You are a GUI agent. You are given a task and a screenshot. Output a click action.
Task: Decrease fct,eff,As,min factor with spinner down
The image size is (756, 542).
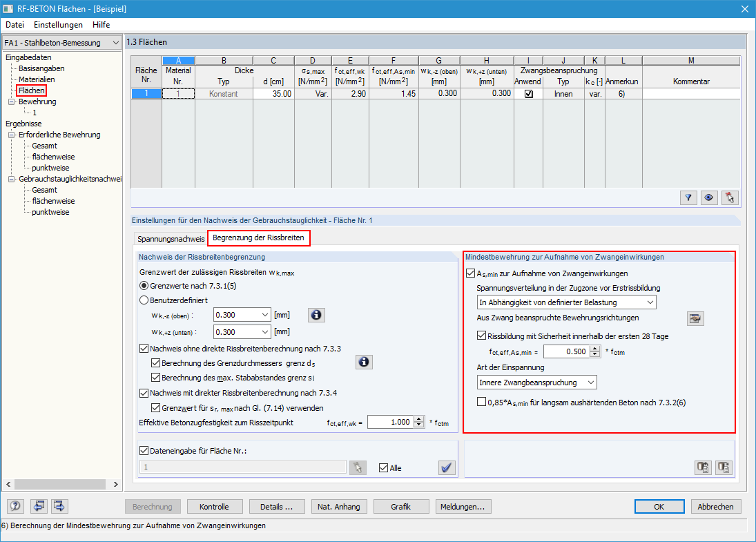tap(595, 354)
